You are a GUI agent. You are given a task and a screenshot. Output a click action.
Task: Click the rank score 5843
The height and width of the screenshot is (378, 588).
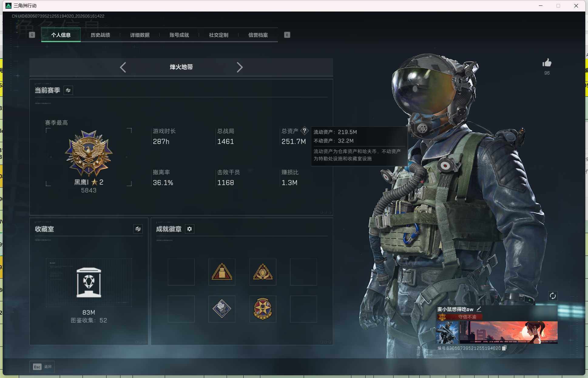click(x=89, y=190)
